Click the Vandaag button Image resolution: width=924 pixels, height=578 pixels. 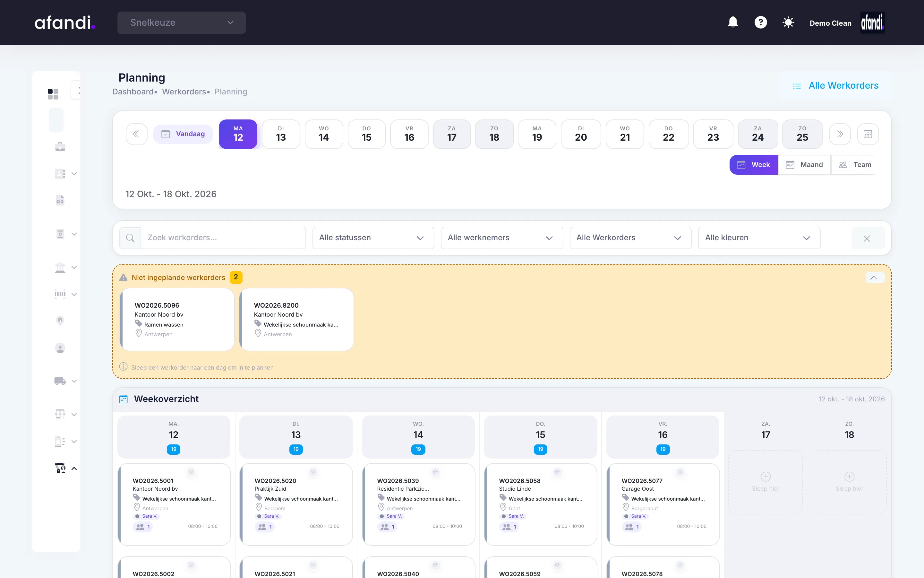[183, 134]
